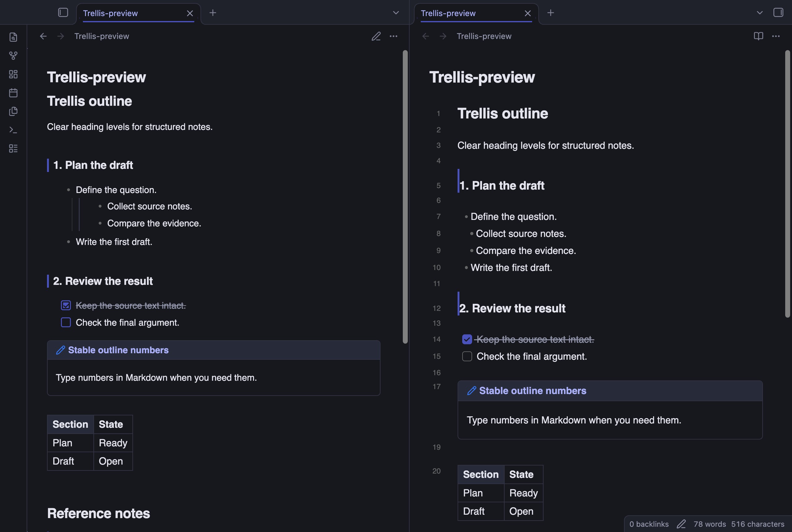Open templates copy icon in ribbon
The width and height of the screenshot is (792, 532).
click(13, 111)
